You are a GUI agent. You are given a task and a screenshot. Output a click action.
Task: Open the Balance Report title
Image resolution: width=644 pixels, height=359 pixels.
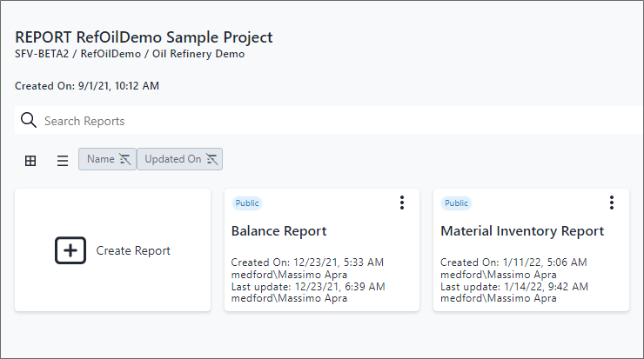click(x=278, y=231)
